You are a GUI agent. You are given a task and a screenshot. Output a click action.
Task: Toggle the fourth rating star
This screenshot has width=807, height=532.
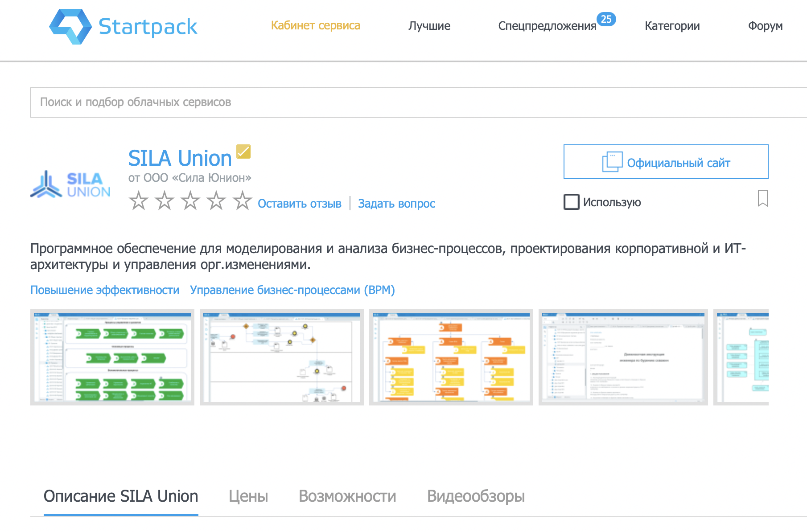(x=217, y=202)
